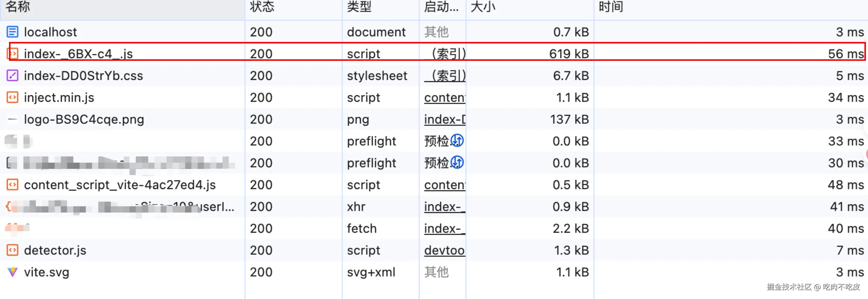Sort requests by 名称 column header
This screenshot has height=299, width=868.
click(x=18, y=7)
